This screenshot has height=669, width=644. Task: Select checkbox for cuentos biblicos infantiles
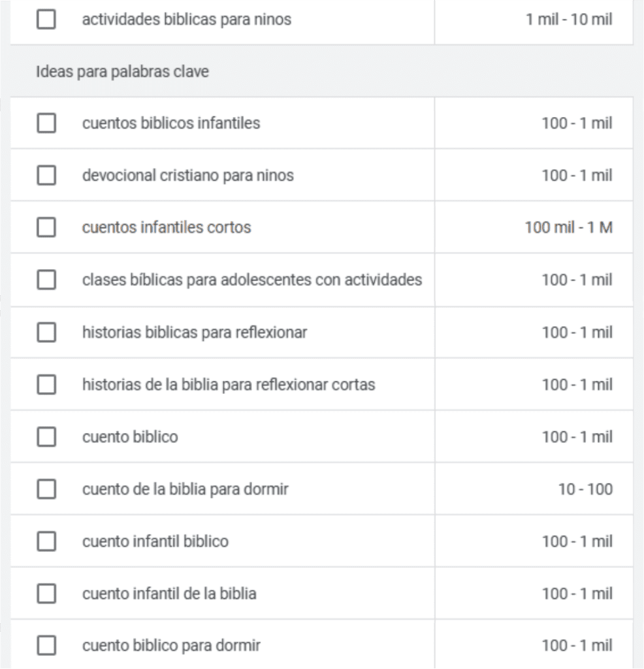[x=46, y=123]
